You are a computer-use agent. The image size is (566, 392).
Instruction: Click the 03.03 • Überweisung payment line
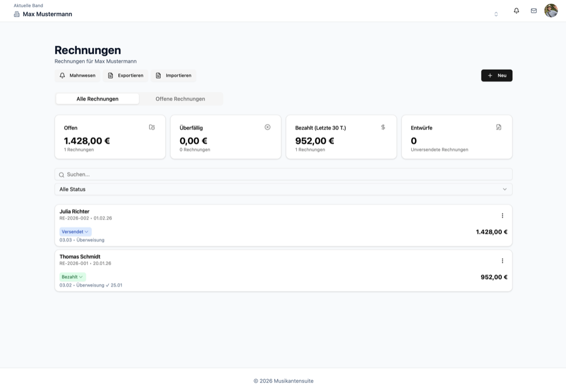point(82,240)
